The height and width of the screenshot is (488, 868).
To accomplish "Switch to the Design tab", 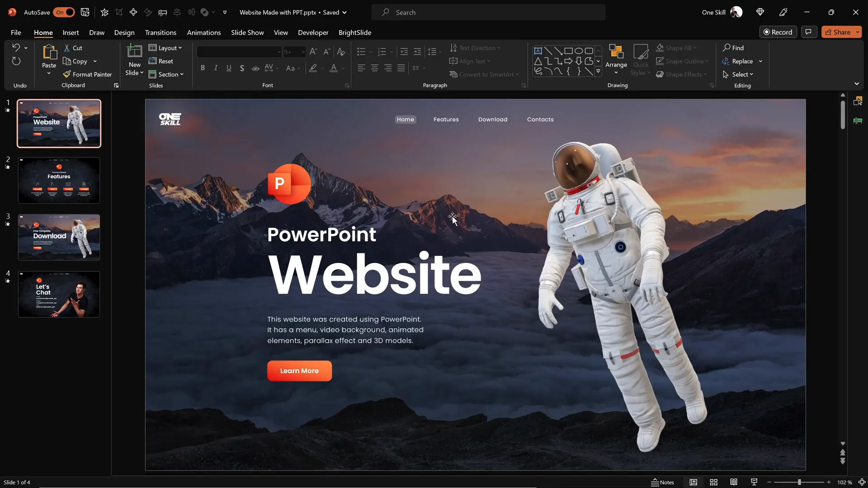I will pos(124,33).
